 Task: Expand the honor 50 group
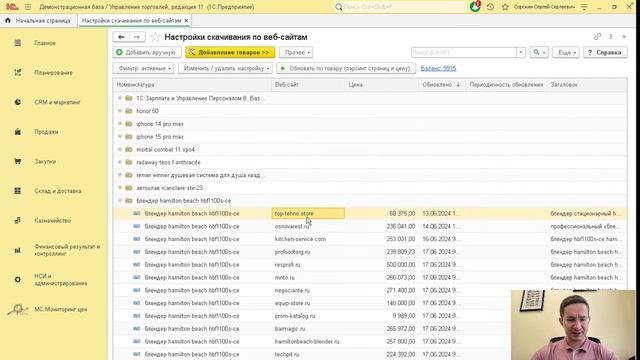(120, 111)
